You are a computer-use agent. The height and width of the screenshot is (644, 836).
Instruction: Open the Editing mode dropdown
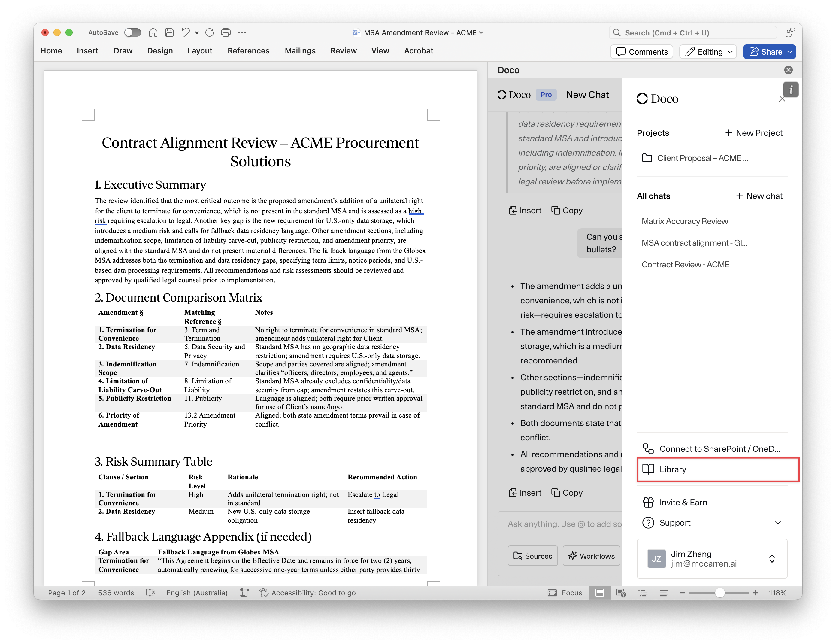[x=708, y=52]
